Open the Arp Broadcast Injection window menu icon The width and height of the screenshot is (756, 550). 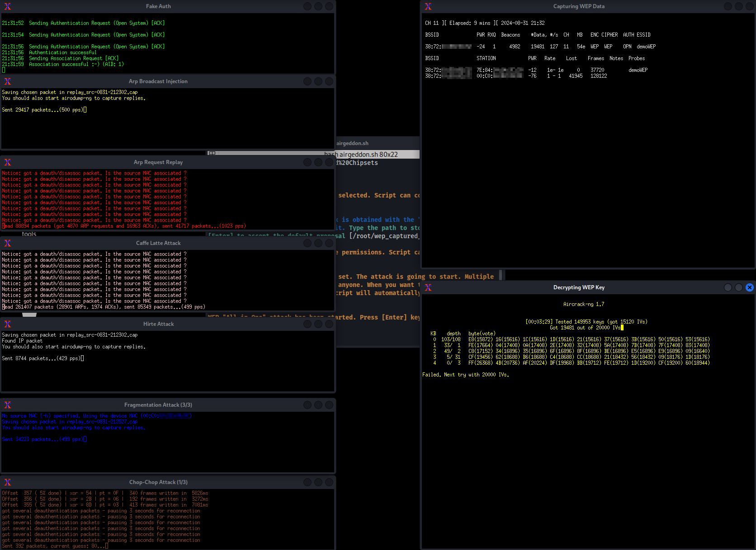[x=8, y=81]
